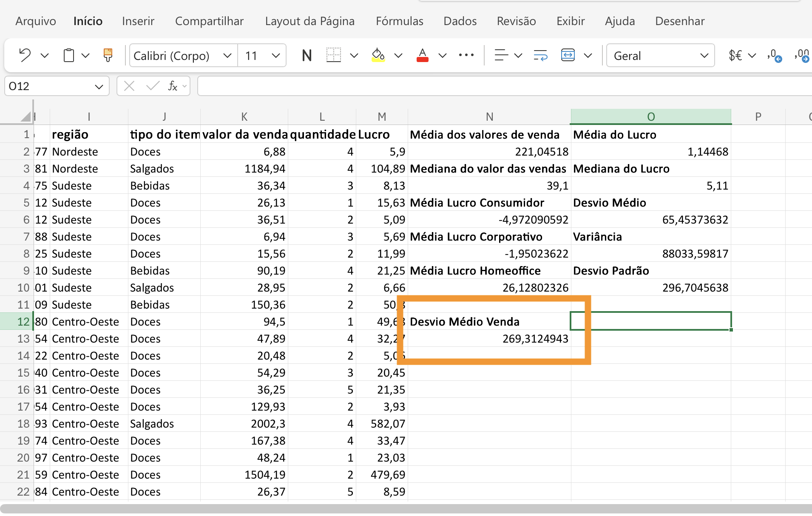Select column K header
This screenshot has height=516, width=812.
pyautogui.click(x=244, y=116)
